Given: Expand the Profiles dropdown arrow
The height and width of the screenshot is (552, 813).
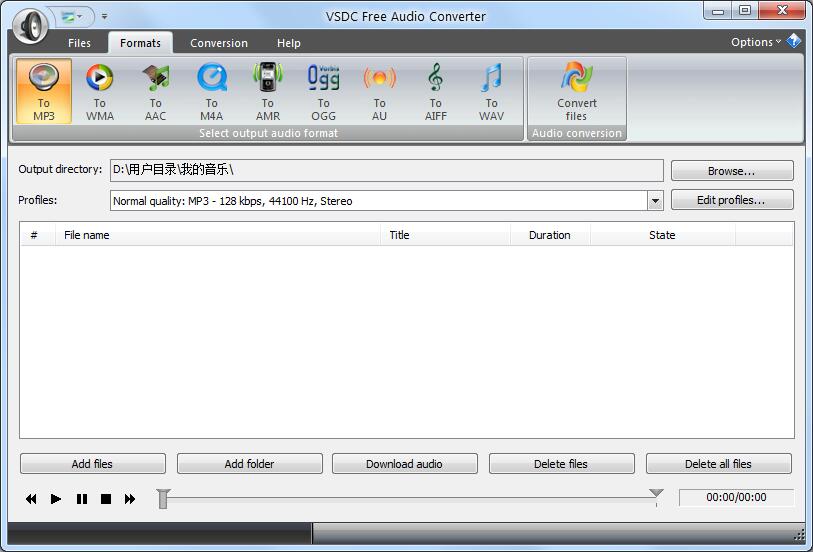Looking at the screenshot, I should [x=655, y=201].
